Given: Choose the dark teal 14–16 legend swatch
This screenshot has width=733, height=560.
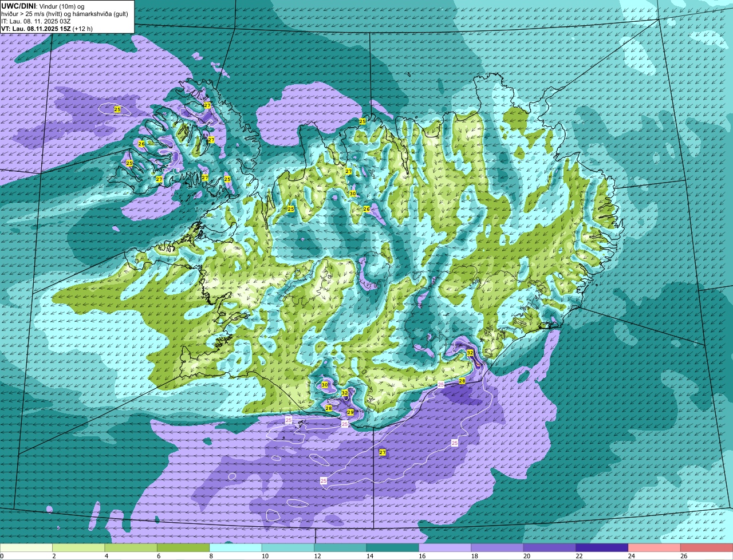Looking at the screenshot, I should [x=393, y=548].
